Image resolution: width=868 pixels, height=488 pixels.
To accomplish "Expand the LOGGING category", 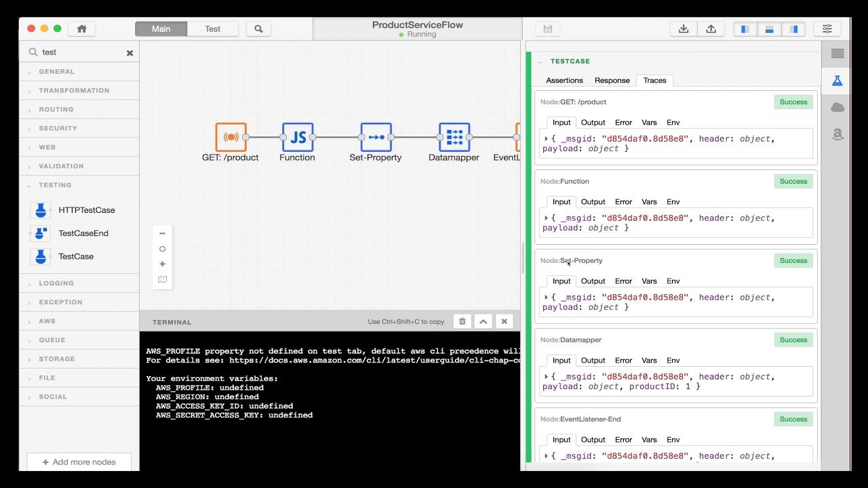I will (79, 284).
